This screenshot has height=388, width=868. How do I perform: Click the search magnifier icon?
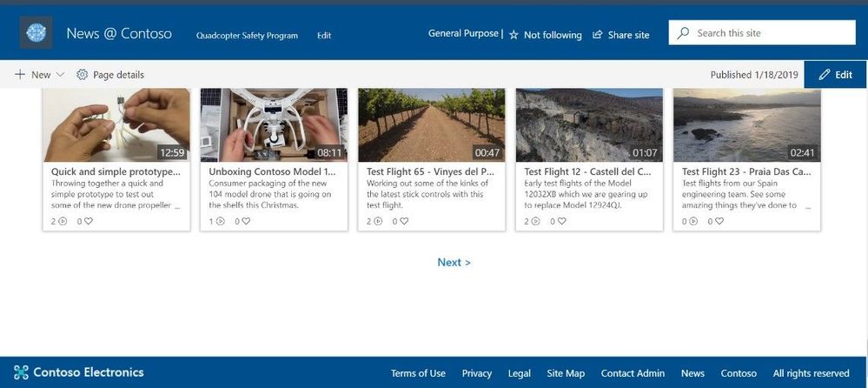coord(683,33)
